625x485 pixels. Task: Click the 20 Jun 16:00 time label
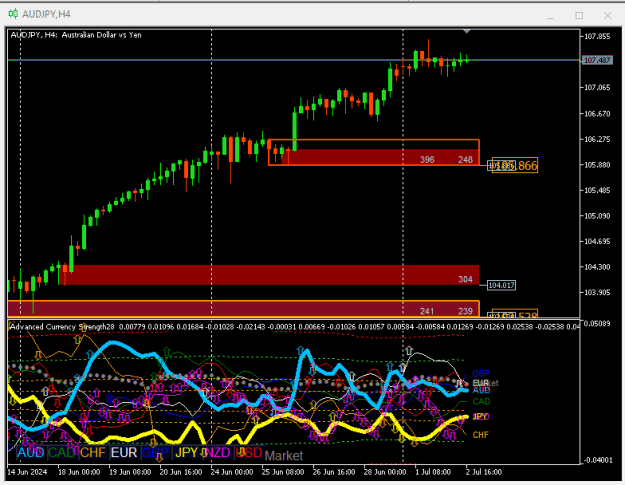[181, 472]
